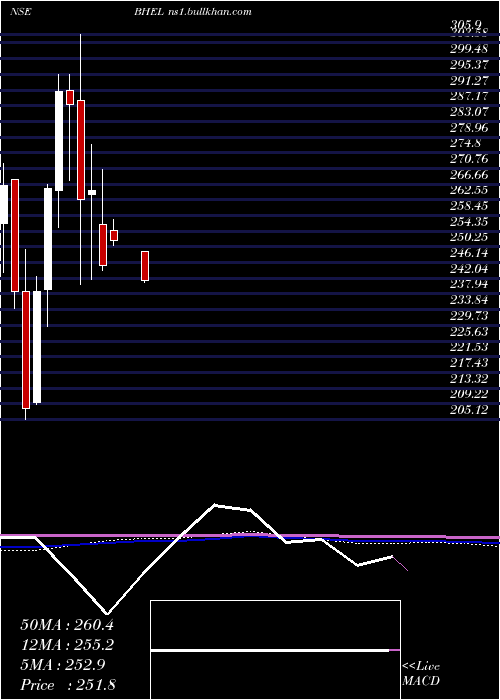Click the rightmost isolated red candlestick
Screen dimensions: 500x700
(x=145, y=266)
